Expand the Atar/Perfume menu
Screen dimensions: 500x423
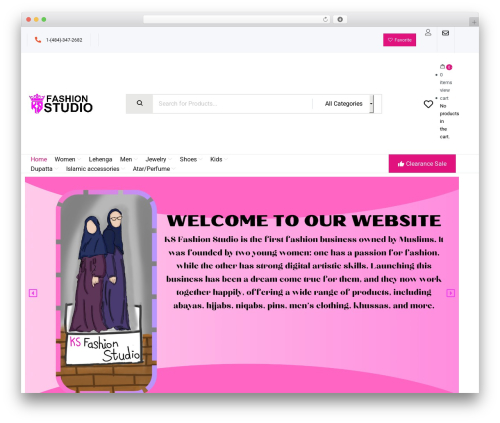(x=154, y=169)
